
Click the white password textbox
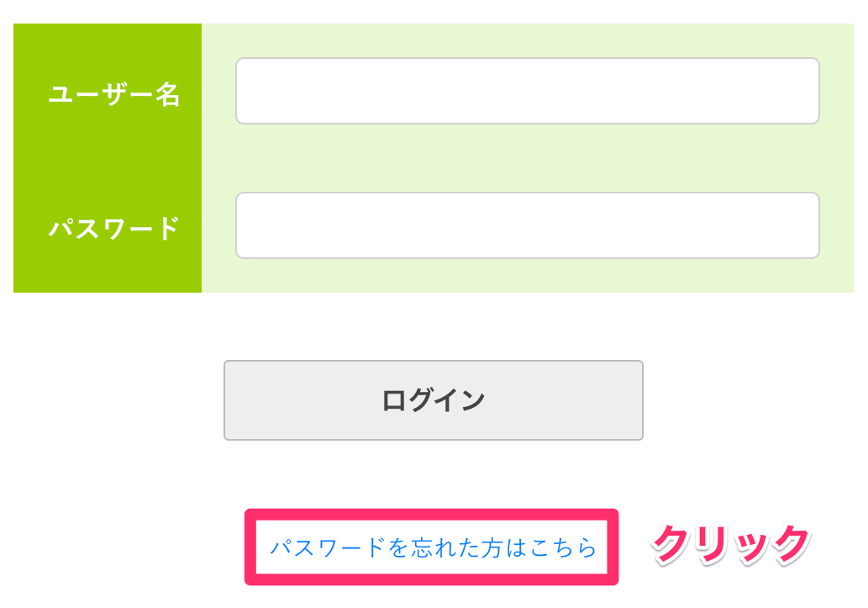click(x=527, y=225)
